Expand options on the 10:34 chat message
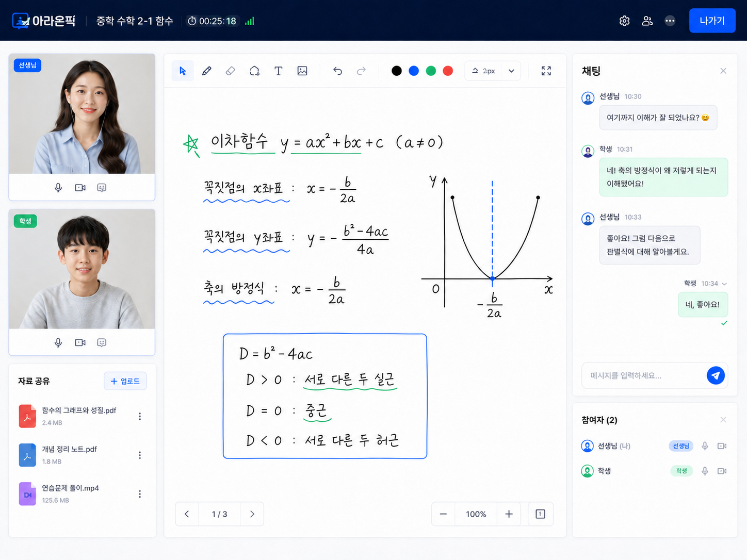Viewport: 747px width, 560px height. 724,284
